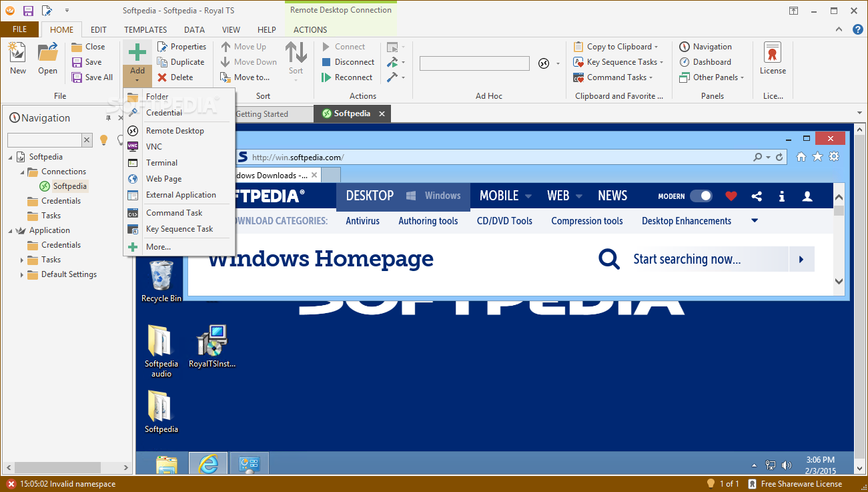Open the quick access toolbar customize arrow
The height and width of the screenshot is (492, 868).
pyautogui.click(x=67, y=11)
